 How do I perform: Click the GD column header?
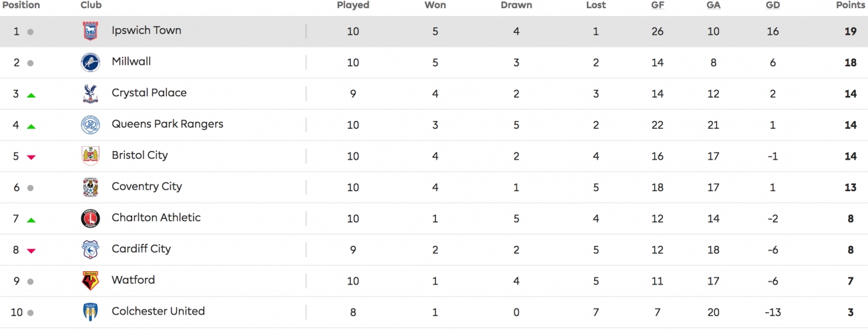tap(773, 5)
